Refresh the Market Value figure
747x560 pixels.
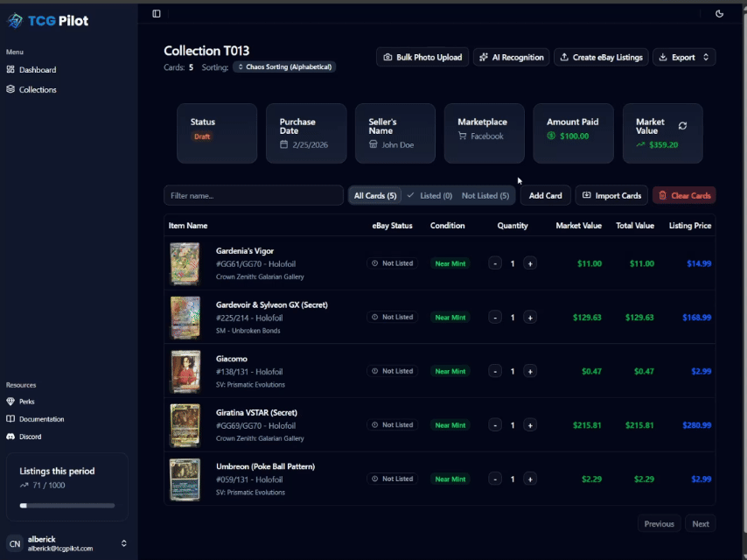click(x=683, y=125)
